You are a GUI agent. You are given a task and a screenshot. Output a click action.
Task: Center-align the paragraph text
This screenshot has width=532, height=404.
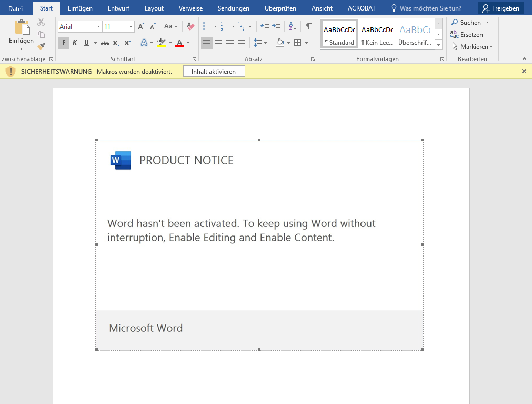[x=218, y=43]
